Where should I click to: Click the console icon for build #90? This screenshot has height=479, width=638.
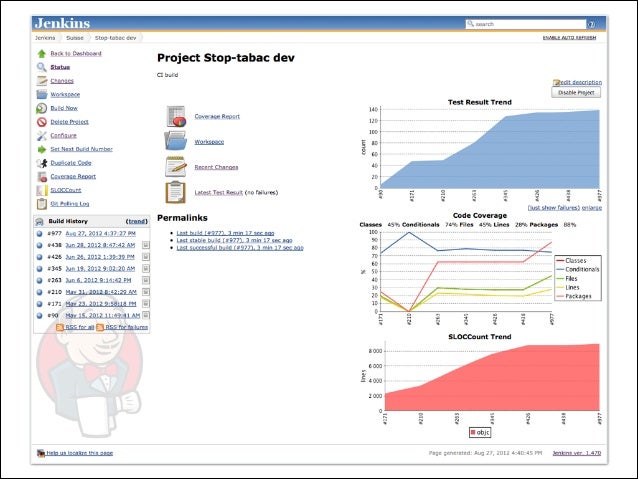click(146, 315)
